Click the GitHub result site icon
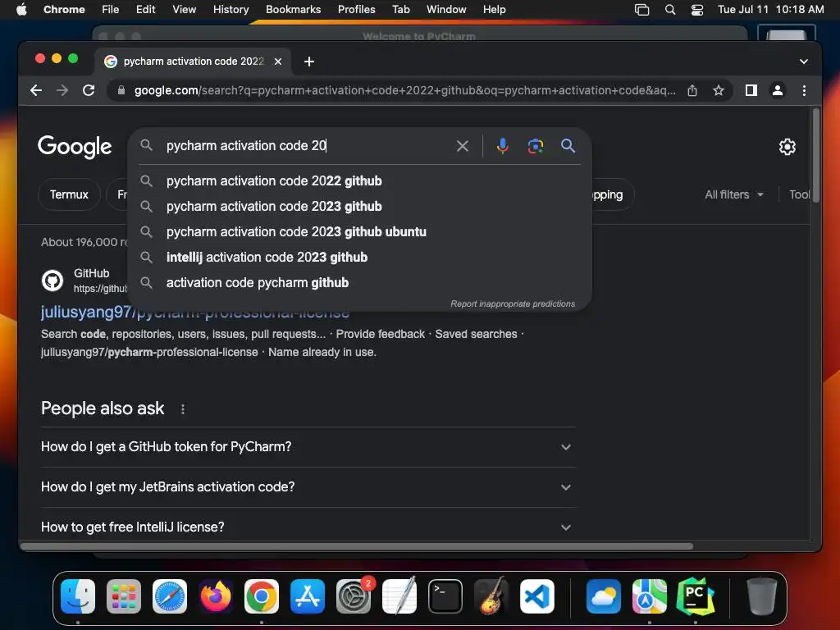 pos(52,281)
